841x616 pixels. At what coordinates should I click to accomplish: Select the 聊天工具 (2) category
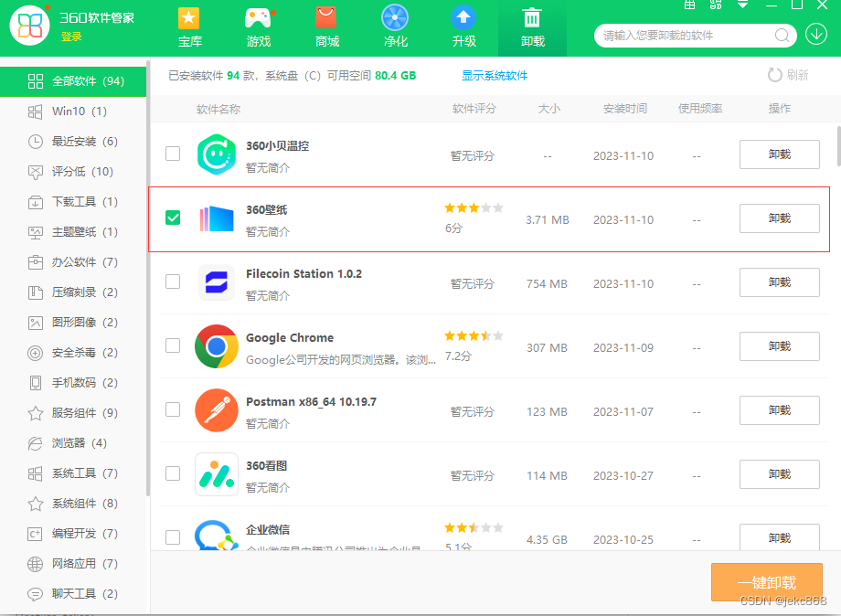(73, 594)
